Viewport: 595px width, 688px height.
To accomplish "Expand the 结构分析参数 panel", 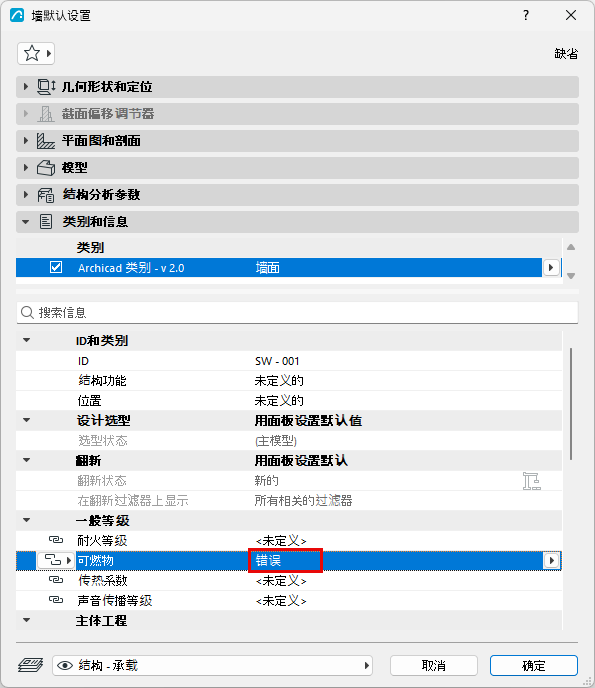I will click(25, 195).
